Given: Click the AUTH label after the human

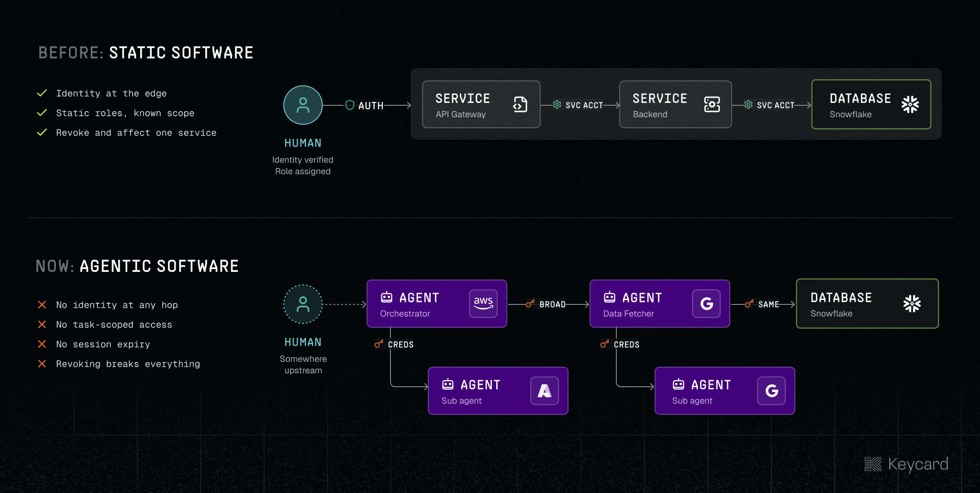Looking at the screenshot, I should tap(371, 106).
